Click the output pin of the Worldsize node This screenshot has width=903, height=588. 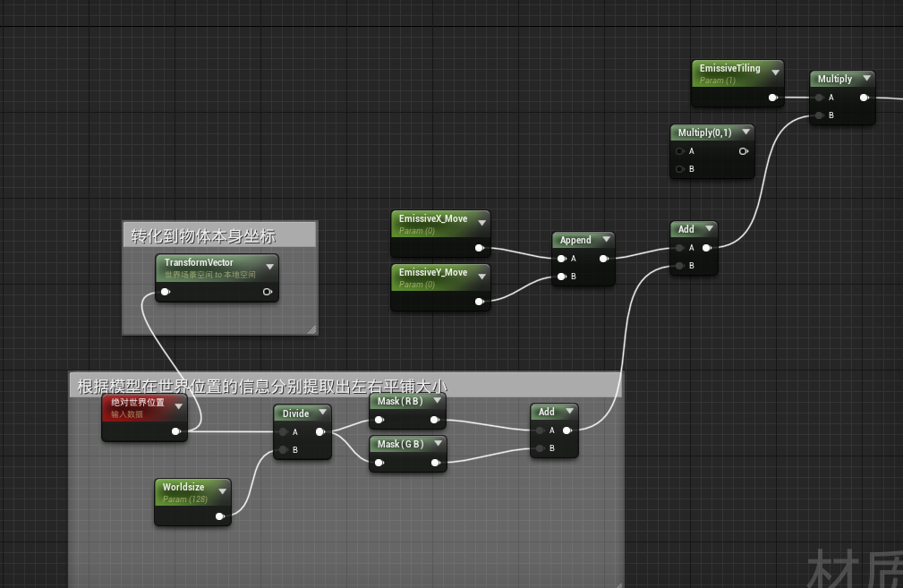click(219, 516)
